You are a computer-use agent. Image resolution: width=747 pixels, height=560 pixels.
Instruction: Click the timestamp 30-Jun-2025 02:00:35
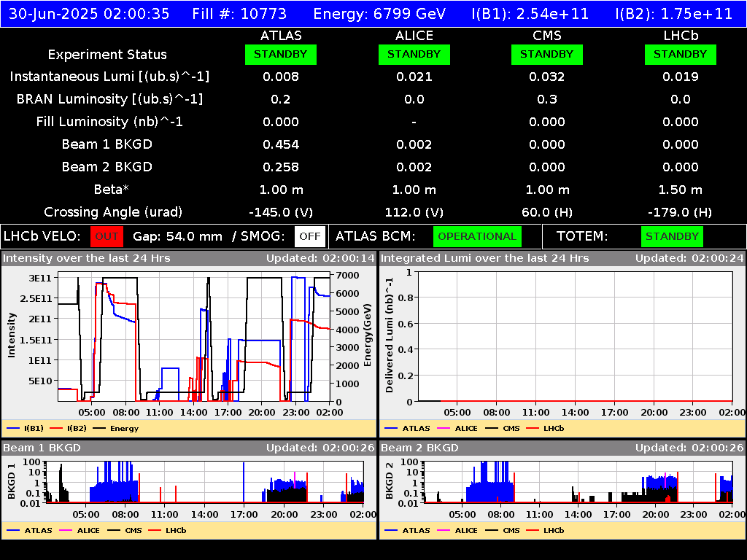point(89,13)
